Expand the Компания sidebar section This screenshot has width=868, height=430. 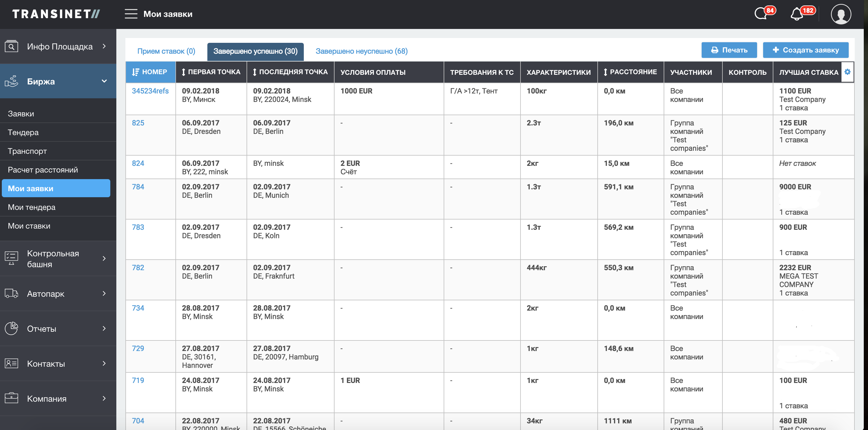[104, 399]
